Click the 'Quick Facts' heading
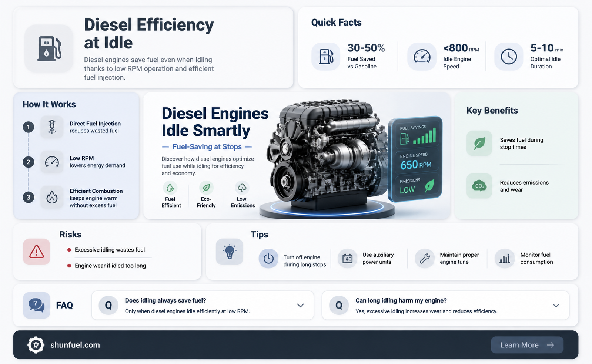Viewport: 592px width, 364px height. pos(336,23)
